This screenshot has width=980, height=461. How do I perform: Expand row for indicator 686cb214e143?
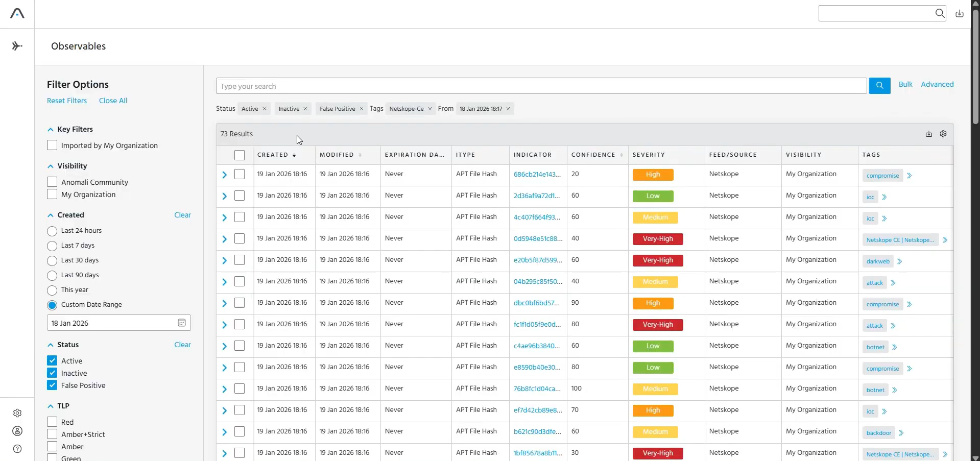click(x=224, y=175)
